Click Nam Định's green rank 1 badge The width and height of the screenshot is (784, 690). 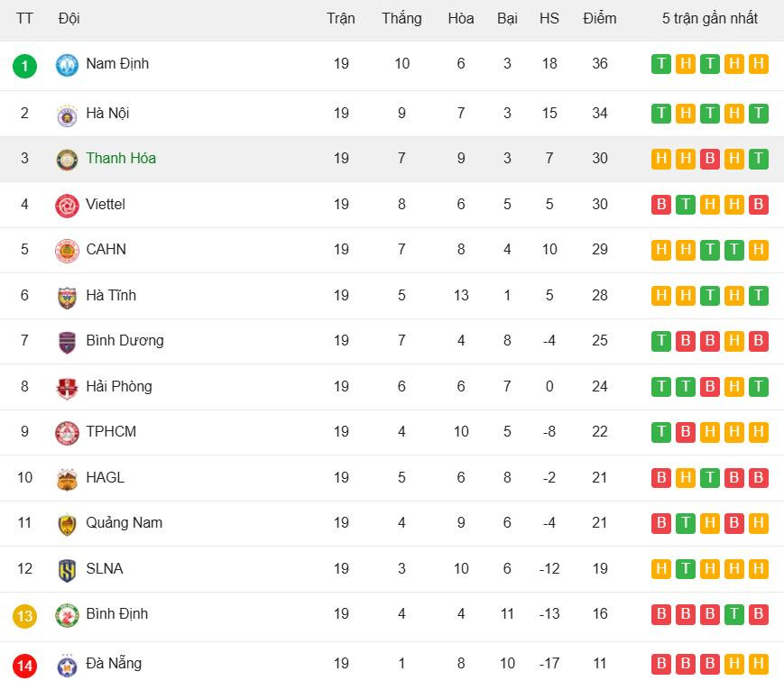[x=25, y=65]
